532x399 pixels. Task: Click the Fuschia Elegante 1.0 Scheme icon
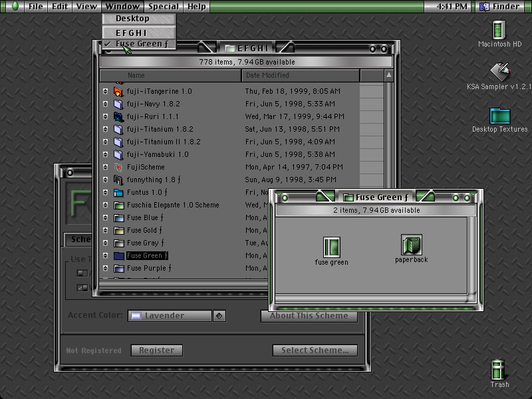coord(118,205)
